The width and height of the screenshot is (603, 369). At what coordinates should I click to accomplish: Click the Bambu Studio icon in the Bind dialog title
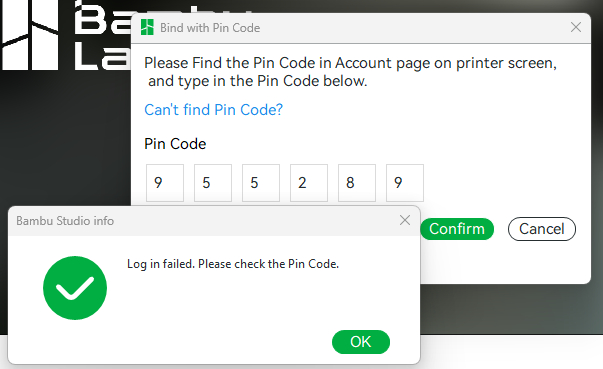coord(147,27)
